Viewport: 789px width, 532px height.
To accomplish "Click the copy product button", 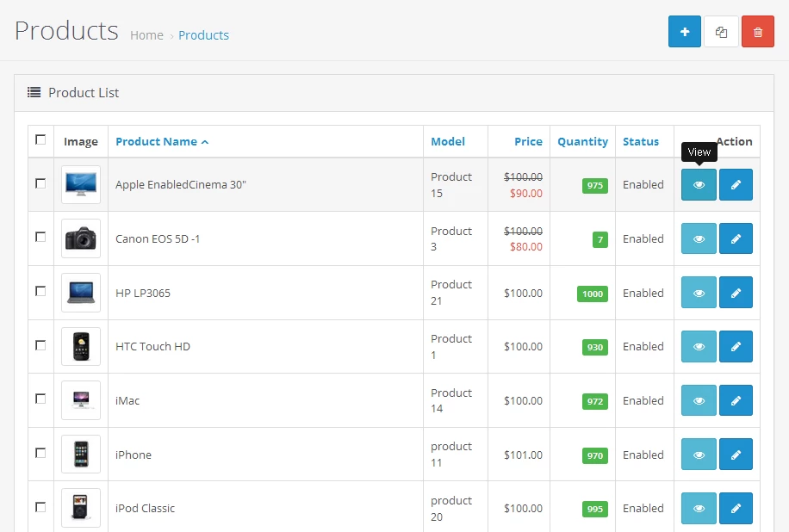I will (x=721, y=32).
